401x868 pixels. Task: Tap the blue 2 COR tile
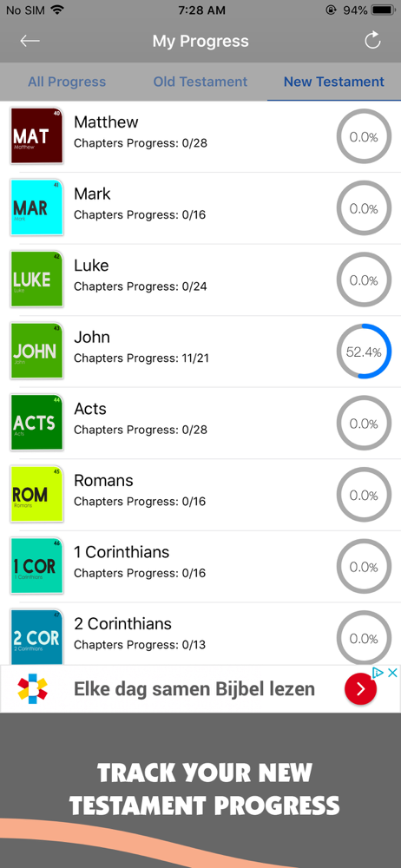(36, 636)
